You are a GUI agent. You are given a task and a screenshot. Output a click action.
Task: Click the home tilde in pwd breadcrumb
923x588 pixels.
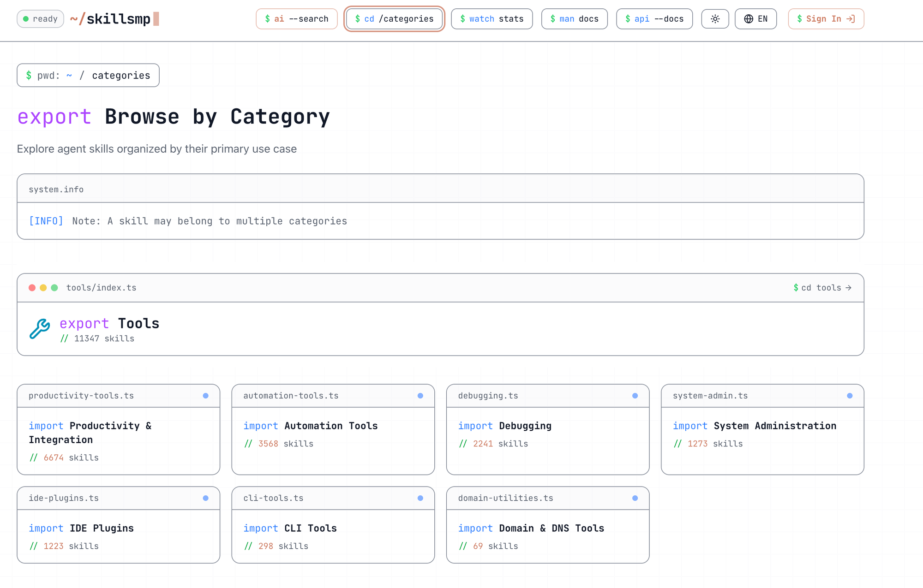(69, 76)
